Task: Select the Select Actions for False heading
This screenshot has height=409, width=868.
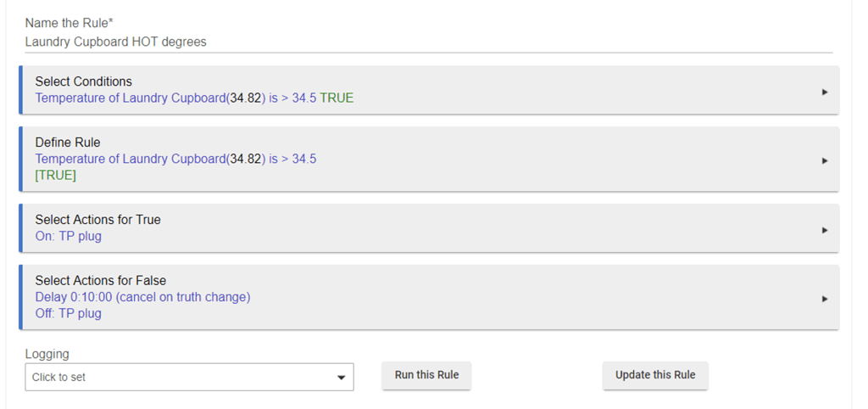Action: click(x=101, y=280)
